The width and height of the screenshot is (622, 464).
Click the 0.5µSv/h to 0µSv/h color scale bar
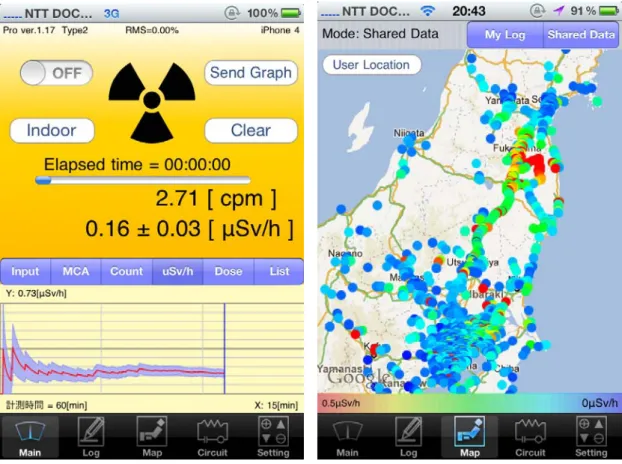[x=469, y=403]
